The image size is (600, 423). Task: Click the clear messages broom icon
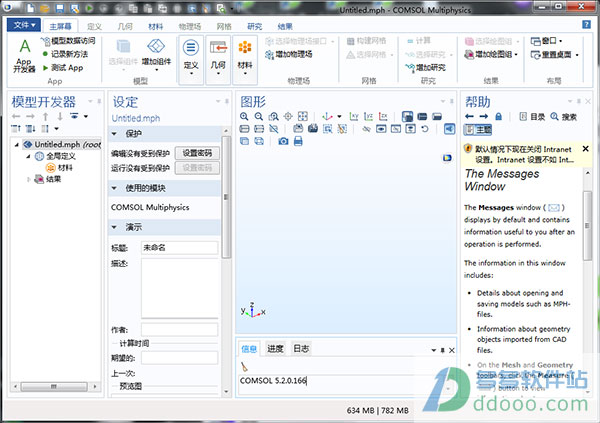click(245, 367)
